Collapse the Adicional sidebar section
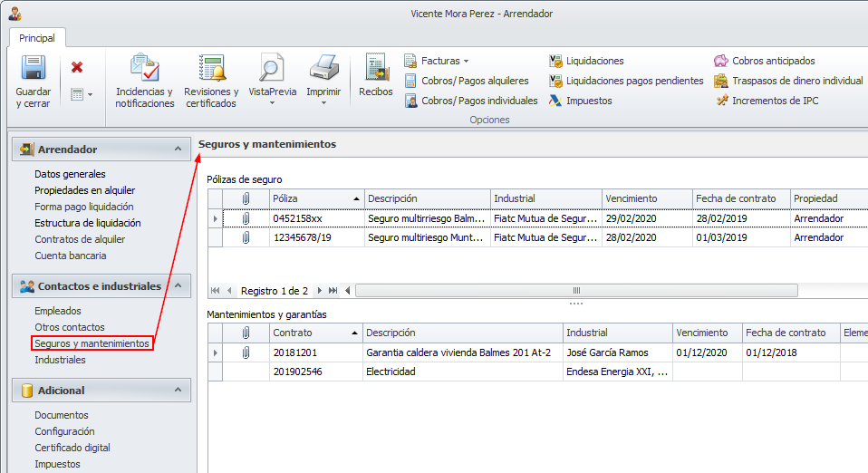This screenshot has height=473, width=868. [178, 391]
